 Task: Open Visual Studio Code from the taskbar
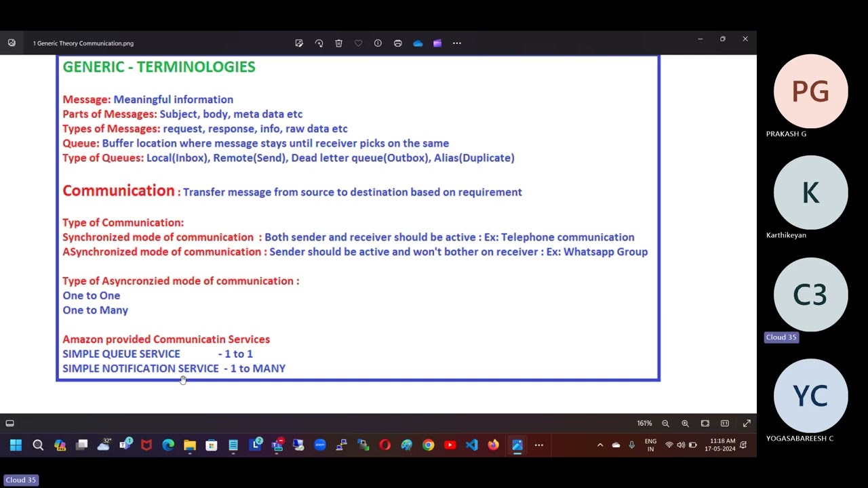click(472, 445)
